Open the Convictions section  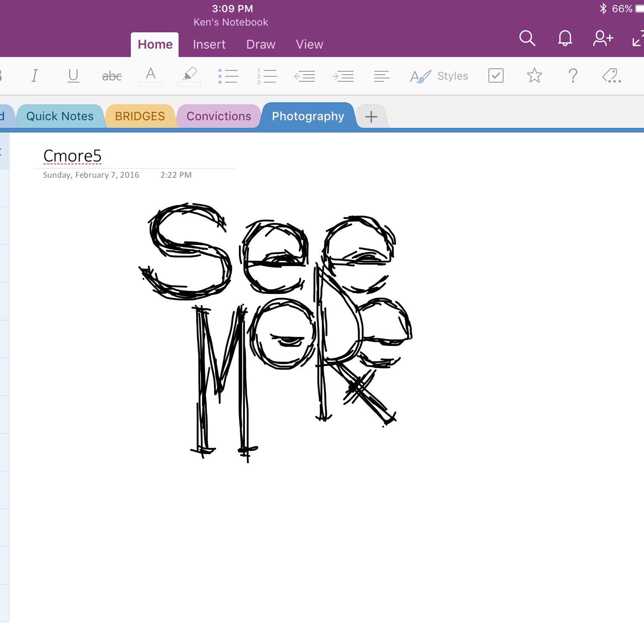(x=219, y=116)
